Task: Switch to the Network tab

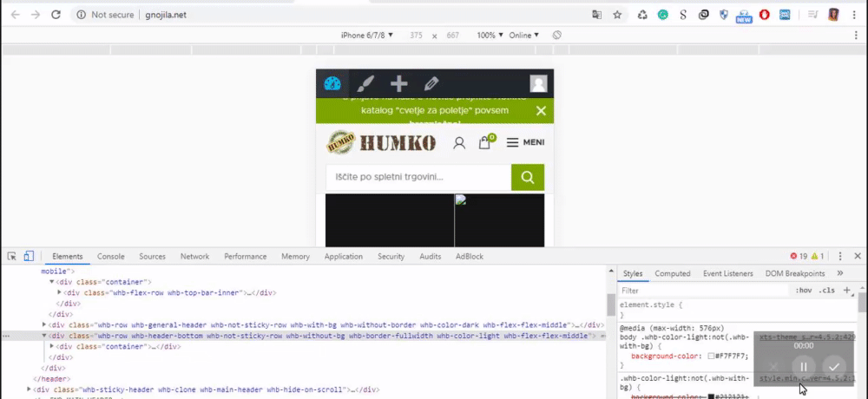Action: coord(194,257)
